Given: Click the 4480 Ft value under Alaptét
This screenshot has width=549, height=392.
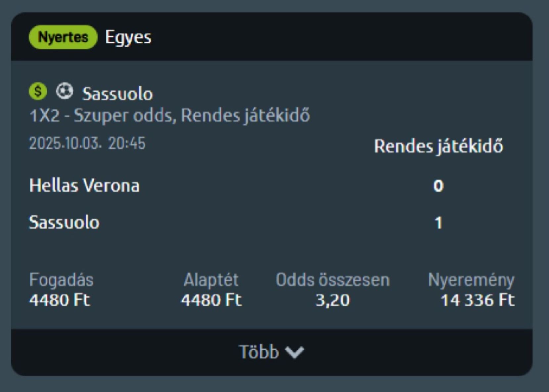Looking at the screenshot, I should 211,300.
